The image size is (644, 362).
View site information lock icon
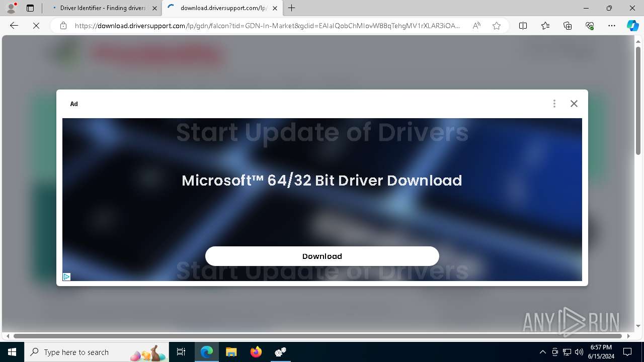[63, 26]
